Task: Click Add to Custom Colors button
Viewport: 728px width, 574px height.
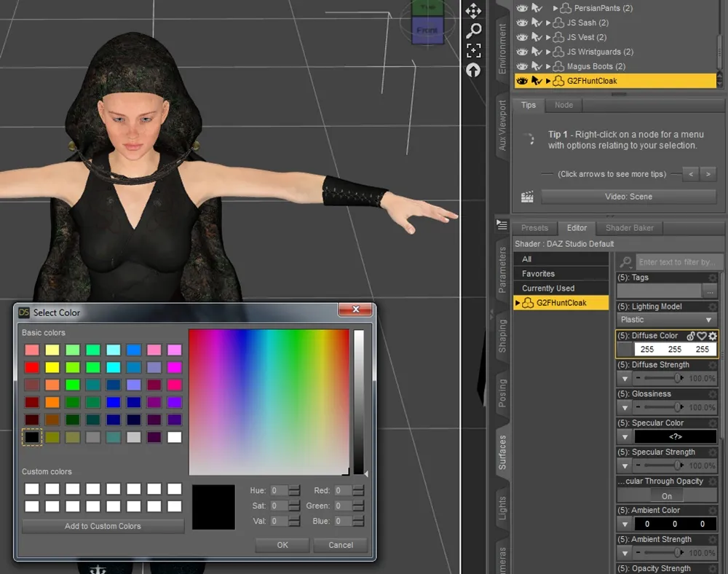Action: (103, 526)
